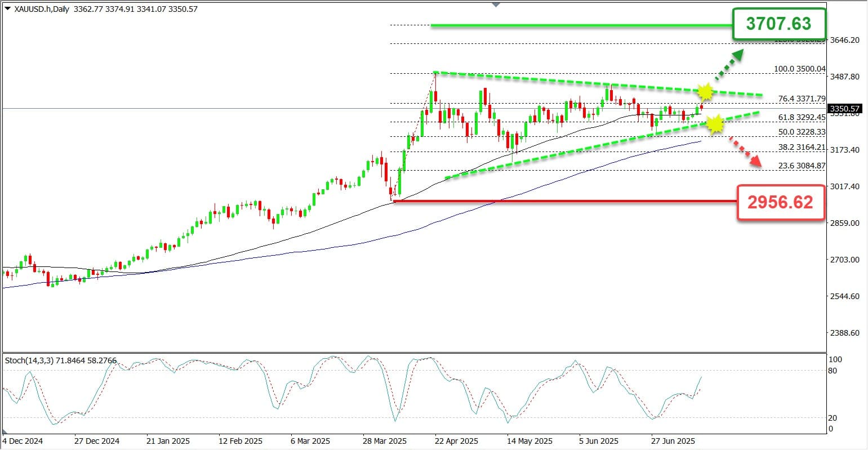The width and height of the screenshot is (868, 450).
Task: Click the red horizontal support line
Action: point(564,201)
